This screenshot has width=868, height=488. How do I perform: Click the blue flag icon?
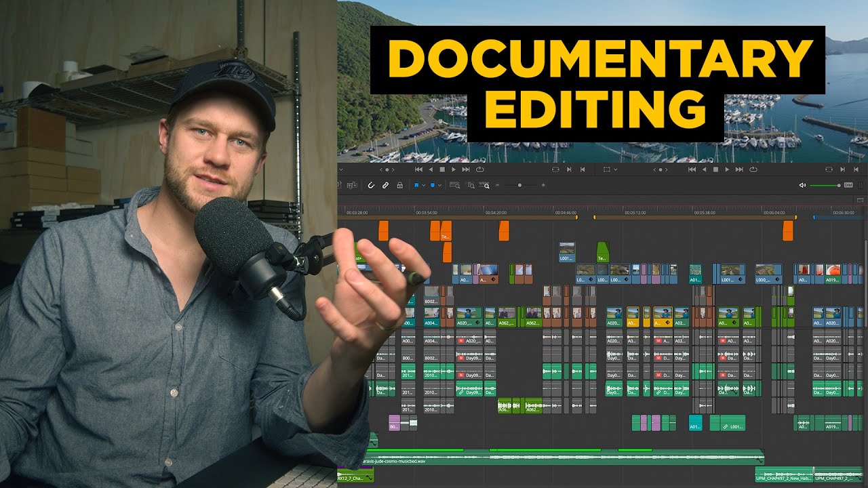416,185
